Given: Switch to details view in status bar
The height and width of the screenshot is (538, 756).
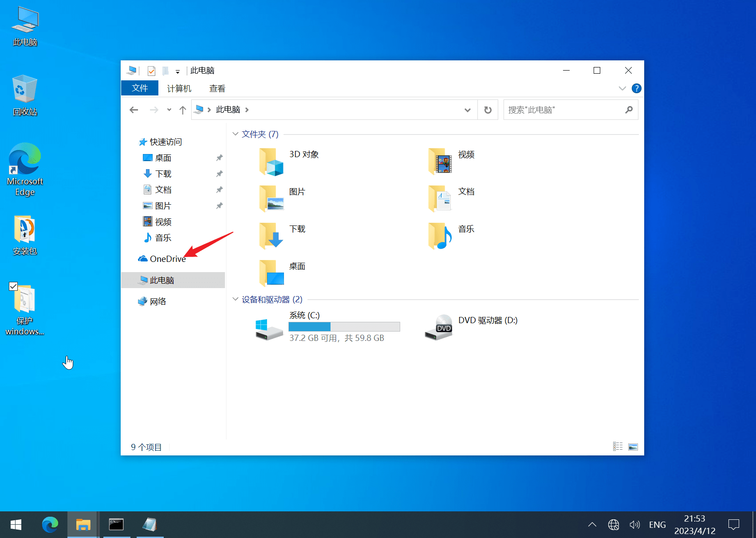Looking at the screenshot, I should click(x=618, y=447).
